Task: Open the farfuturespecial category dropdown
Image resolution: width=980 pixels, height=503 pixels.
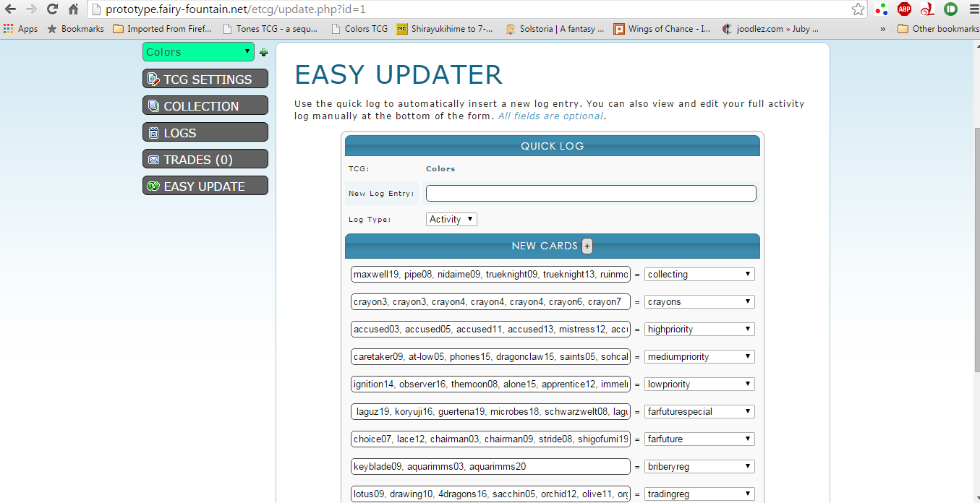Action: coord(699,412)
